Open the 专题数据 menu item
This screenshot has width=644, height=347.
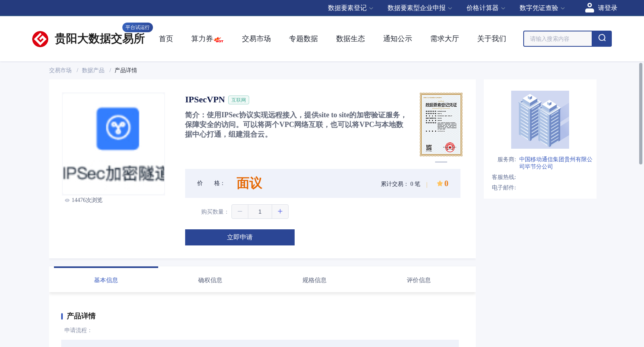point(303,39)
